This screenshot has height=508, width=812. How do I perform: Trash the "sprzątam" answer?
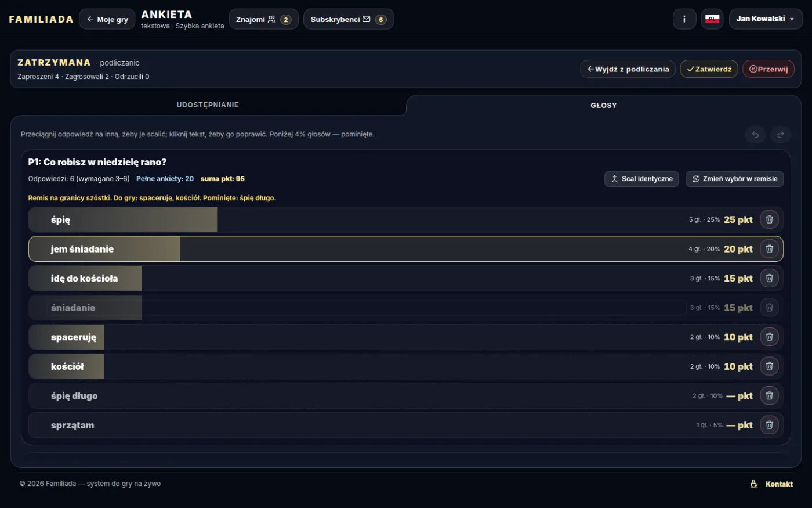click(x=769, y=425)
